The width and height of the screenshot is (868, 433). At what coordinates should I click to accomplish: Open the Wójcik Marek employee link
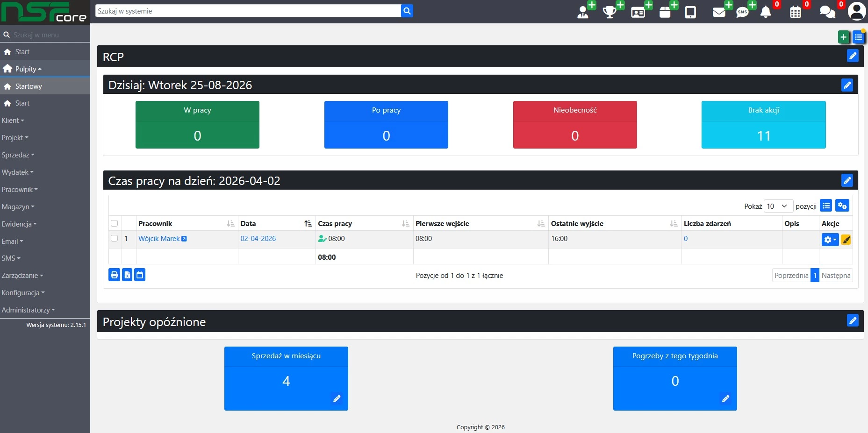[159, 238]
